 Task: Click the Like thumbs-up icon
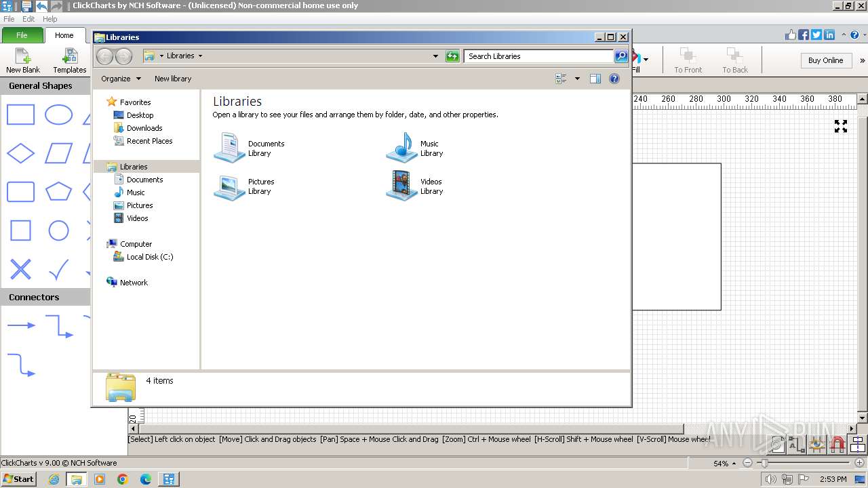pos(791,35)
